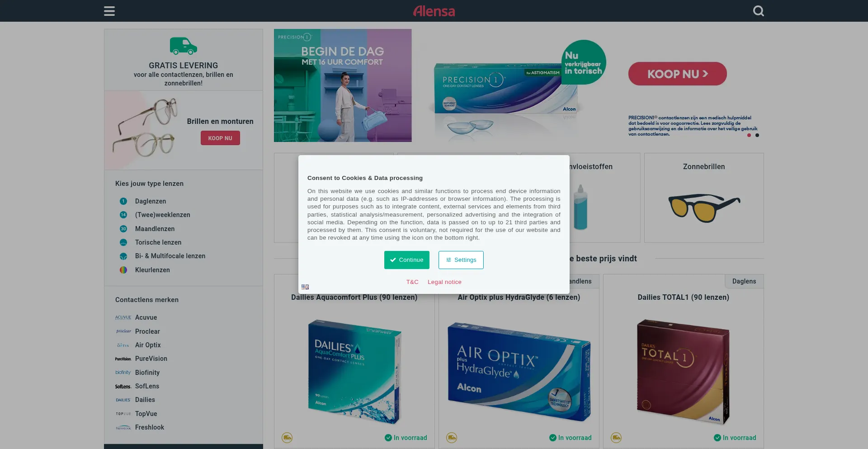Open cookie Settings button
Viewport: 868px width, 449px height.
point(461,260)
